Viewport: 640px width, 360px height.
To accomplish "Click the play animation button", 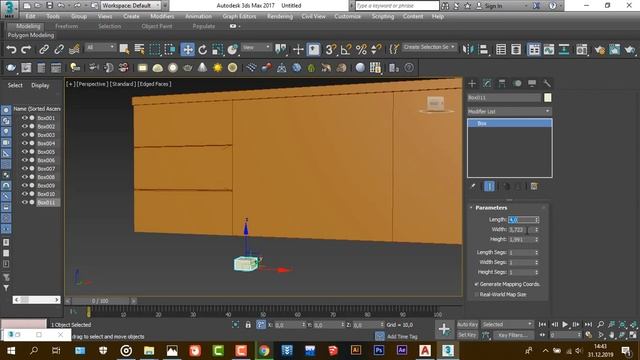I will [x=565, y=324].
